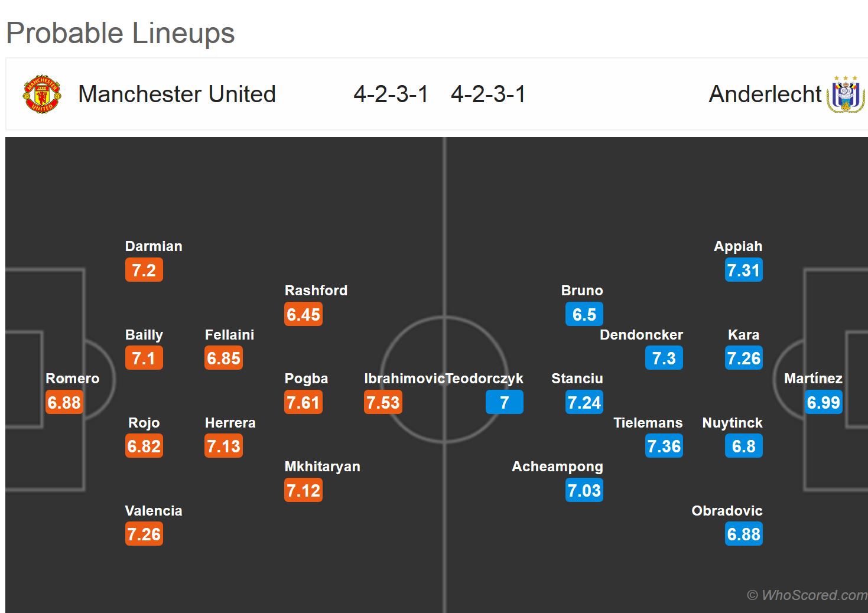The height and width of the screenshot is (613, 868).
Task: Click Teodorczyk's rating badge showing 7
Action: (x=504, y=403)
